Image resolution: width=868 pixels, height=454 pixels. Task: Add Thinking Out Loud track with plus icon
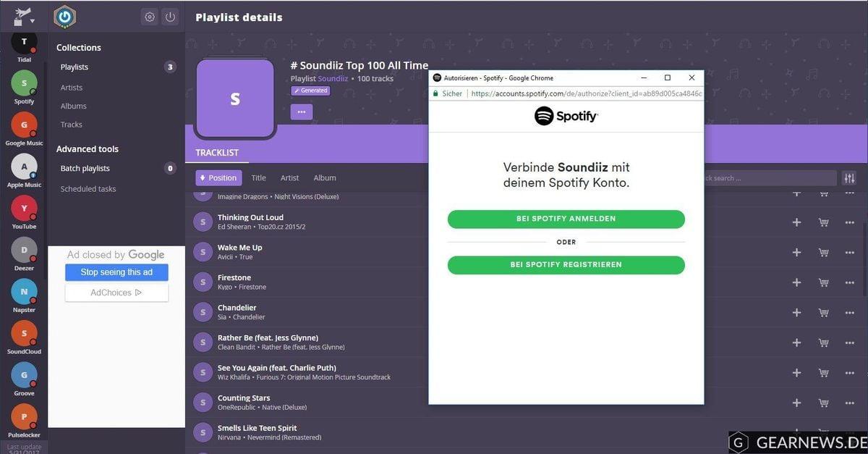[796, 222]
